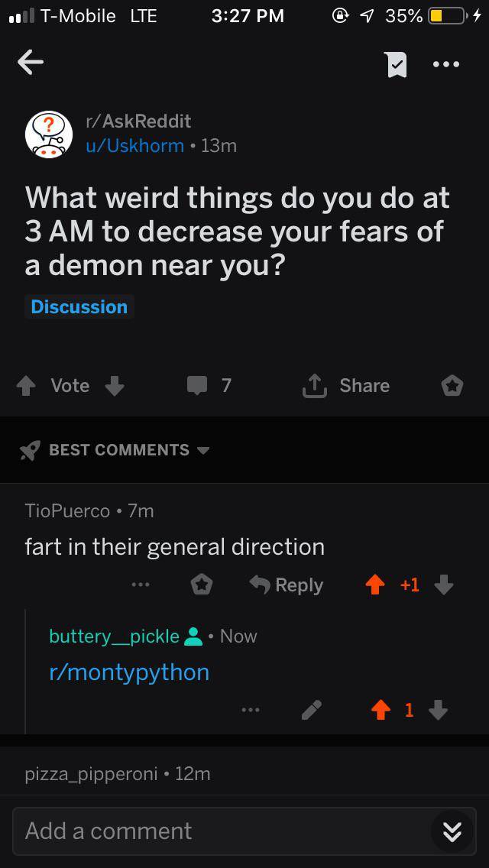Image resolution: width=489 pixels, height=868 pixels.
Task: Award TioPuerco's comment
Action: (x=200, y=585)
